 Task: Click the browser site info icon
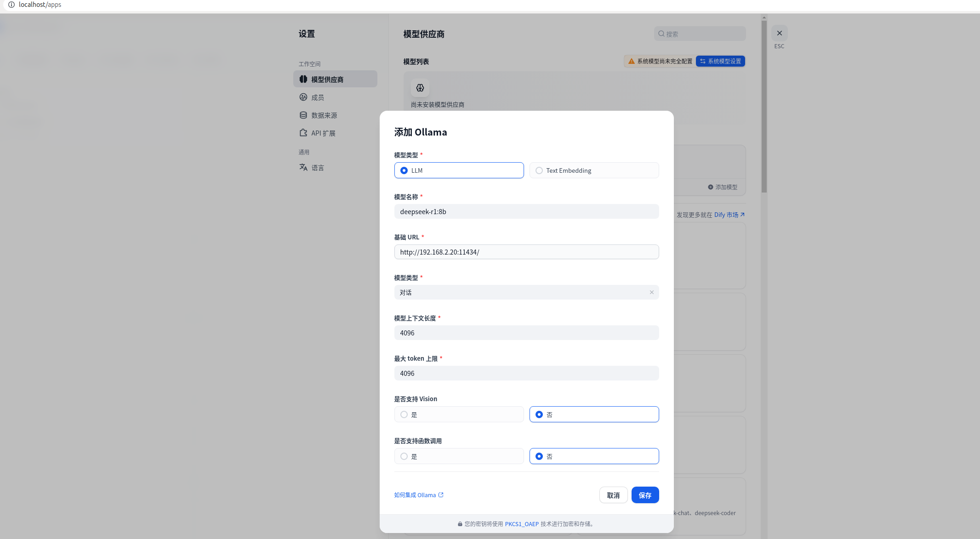pos(11,5)
